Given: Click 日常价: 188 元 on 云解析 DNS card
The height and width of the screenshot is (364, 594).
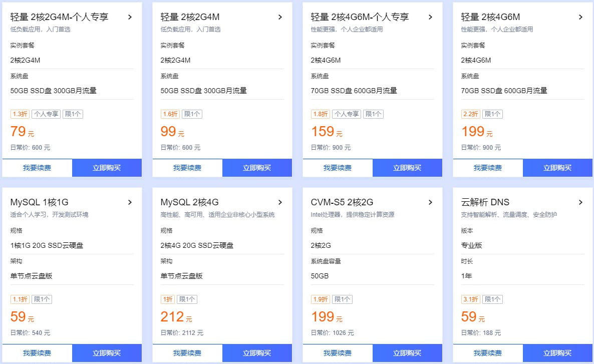Looking at the screenshot, I should point(482,332).
